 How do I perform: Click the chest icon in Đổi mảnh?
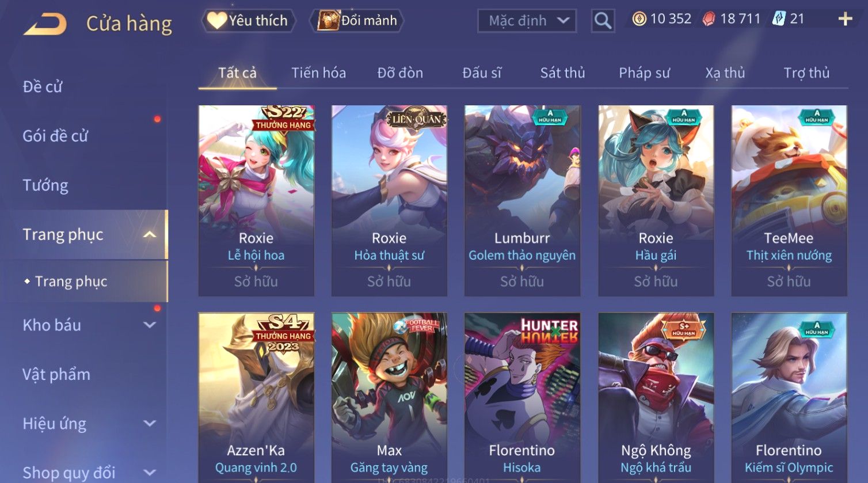(x=329, y=20)
